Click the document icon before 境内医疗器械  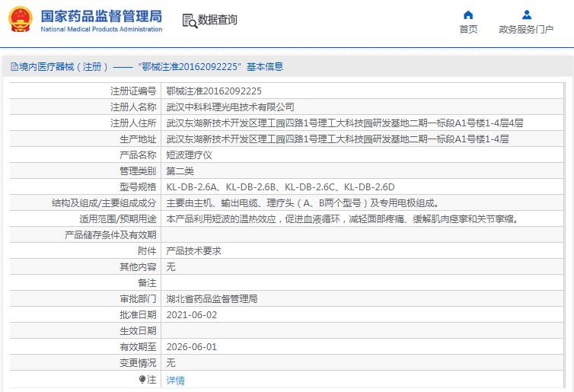[14, 67]
